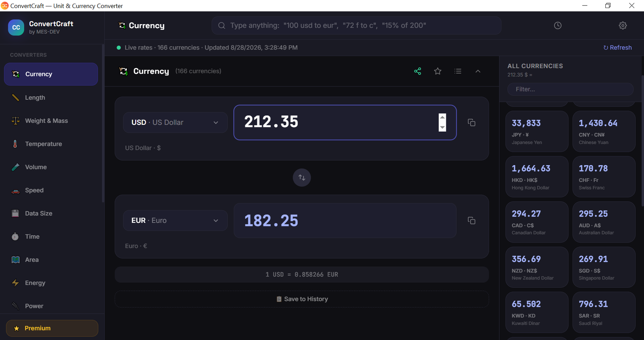Open the Length converter
Image resolution: width=644 pixels, height=340 pixels.
point(51,97)
